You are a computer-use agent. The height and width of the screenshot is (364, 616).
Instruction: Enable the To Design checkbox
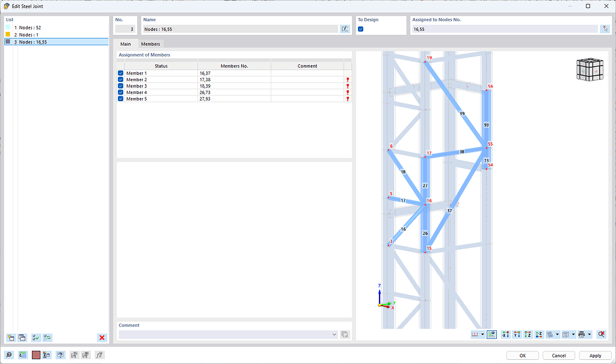pos(360,28)
